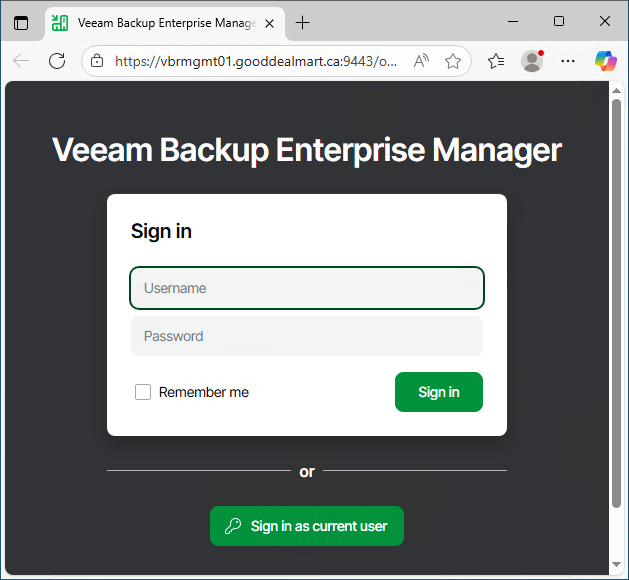Expand the Settings and more ellipsis menu

click(x=568, y=61)
